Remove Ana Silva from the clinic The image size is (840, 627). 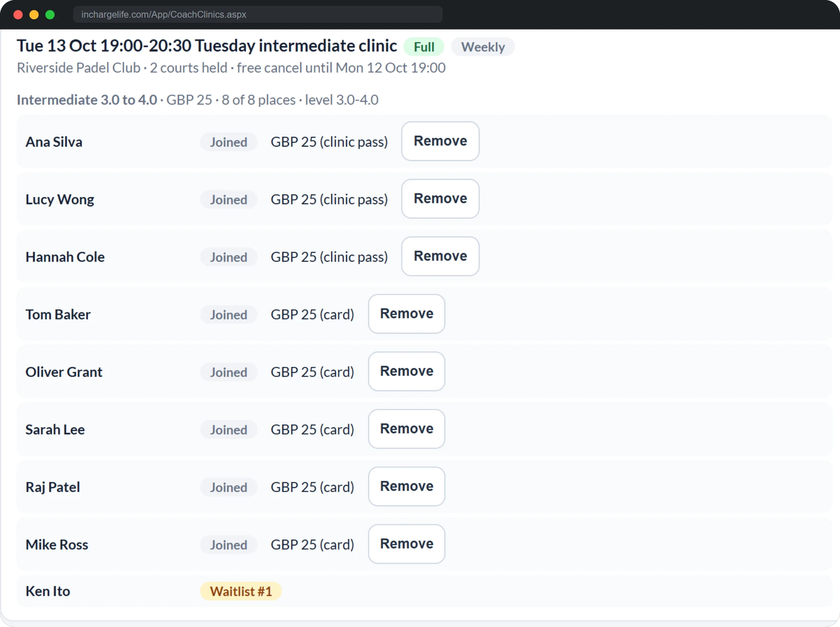click(x=440, y=141)
